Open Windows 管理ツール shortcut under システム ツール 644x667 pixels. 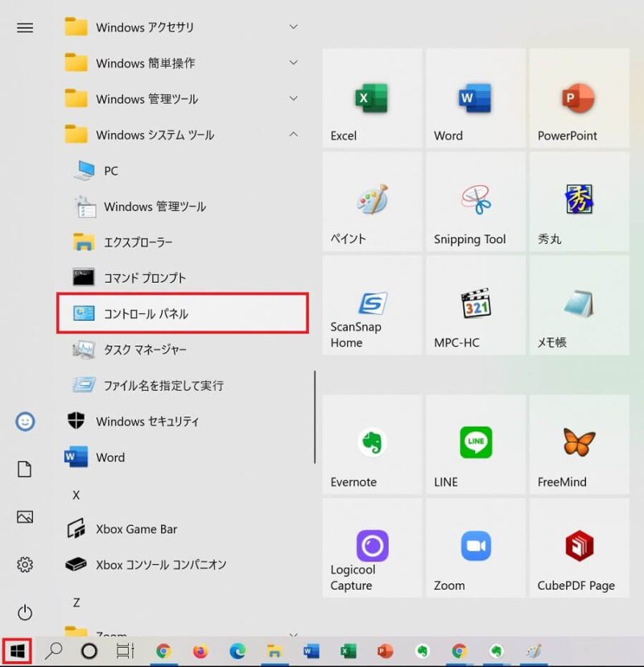pyautogui.click(x=183, y=207)
